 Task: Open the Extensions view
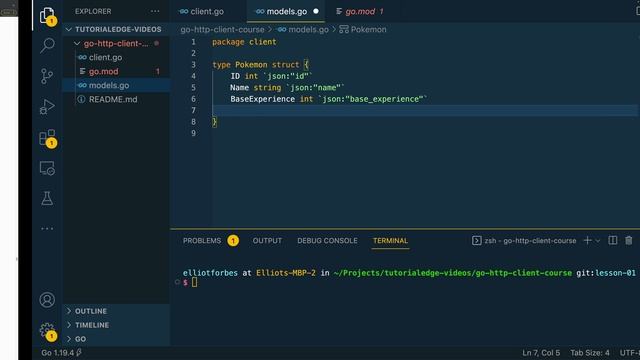(47, 138)
